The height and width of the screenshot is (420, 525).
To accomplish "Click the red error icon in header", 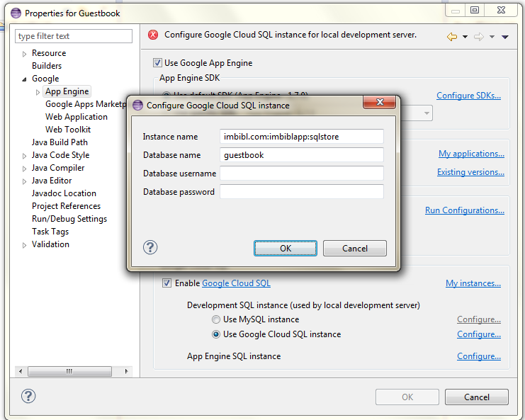I will coord(153,35).
